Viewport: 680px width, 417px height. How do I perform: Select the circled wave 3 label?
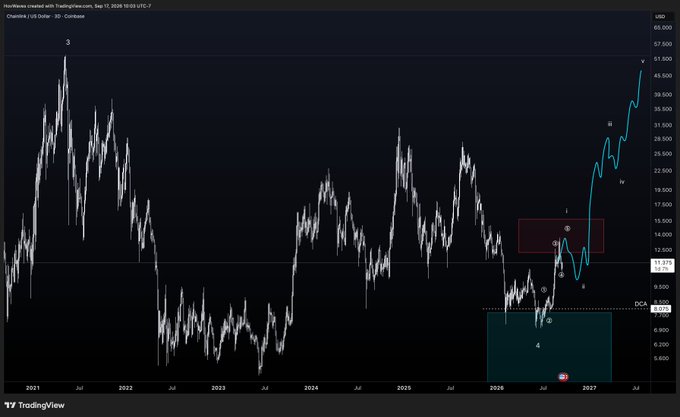tap(555, 244)
